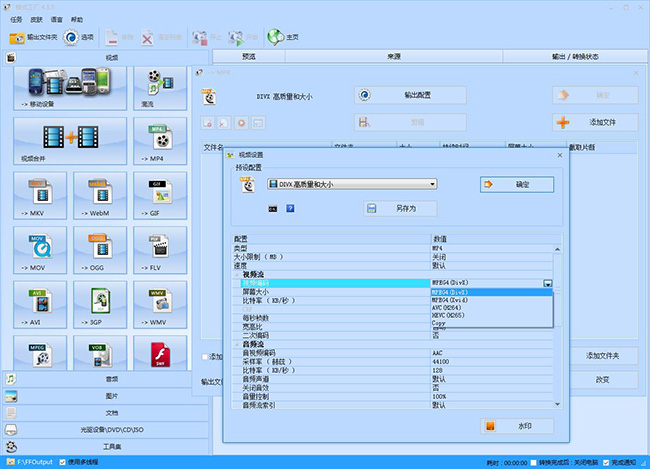Toggle the 使用多线程 checkbox
Image resolution: width=650 pixels, height=469 pixels.
(61, 462)
